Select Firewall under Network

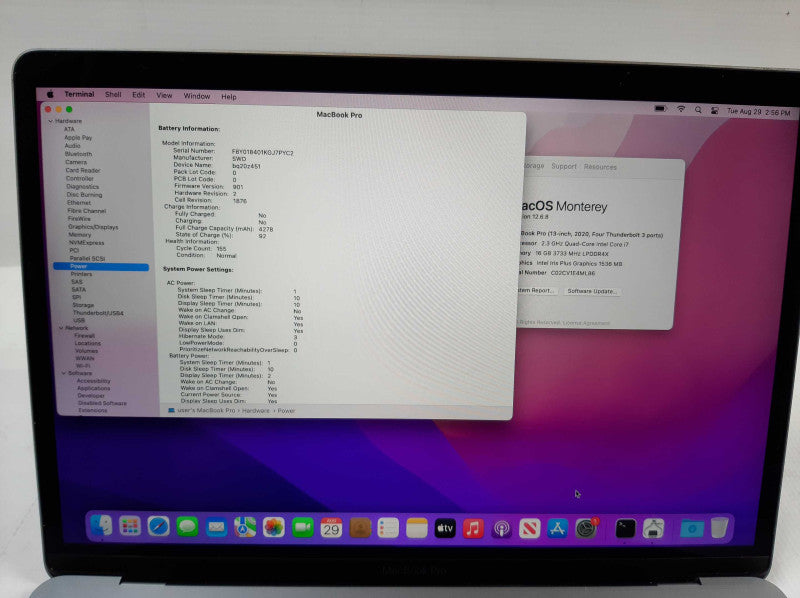[x=85, y=336]
